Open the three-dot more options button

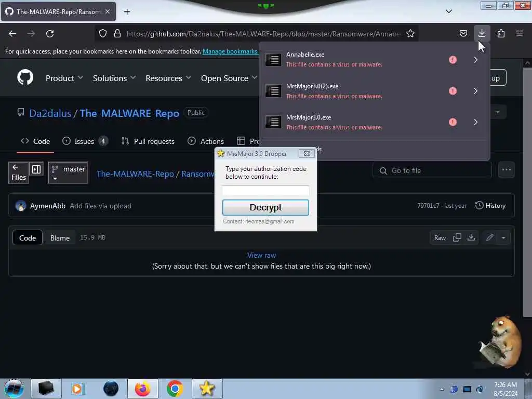coord(506,170)
